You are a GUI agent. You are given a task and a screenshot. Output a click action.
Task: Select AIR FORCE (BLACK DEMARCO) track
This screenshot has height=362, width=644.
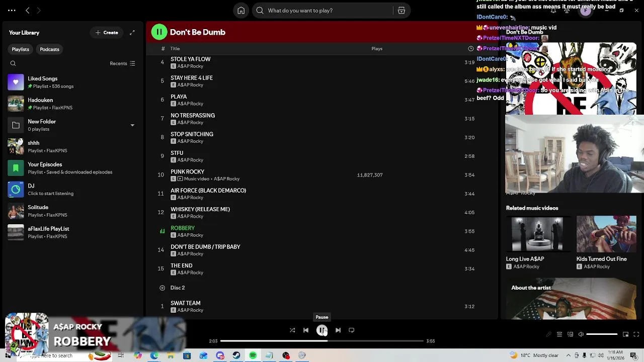(x=322, y=194)
